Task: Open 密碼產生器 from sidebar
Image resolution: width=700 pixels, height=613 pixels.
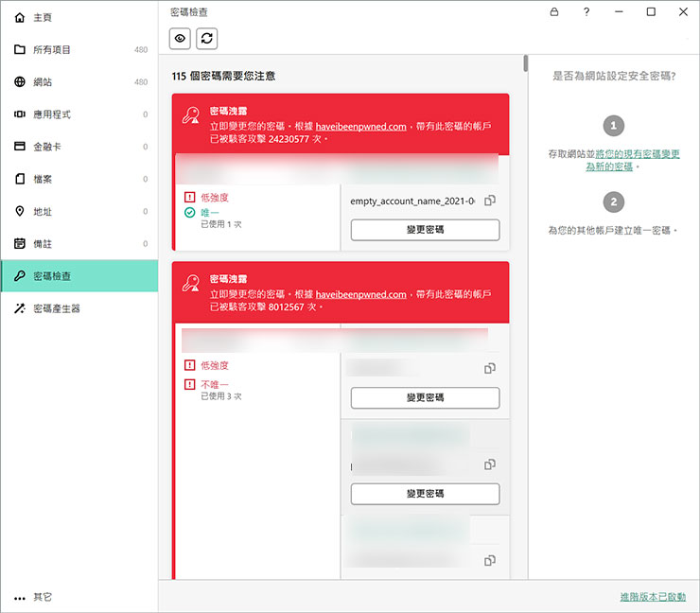Action: click(x=79, y=308)
